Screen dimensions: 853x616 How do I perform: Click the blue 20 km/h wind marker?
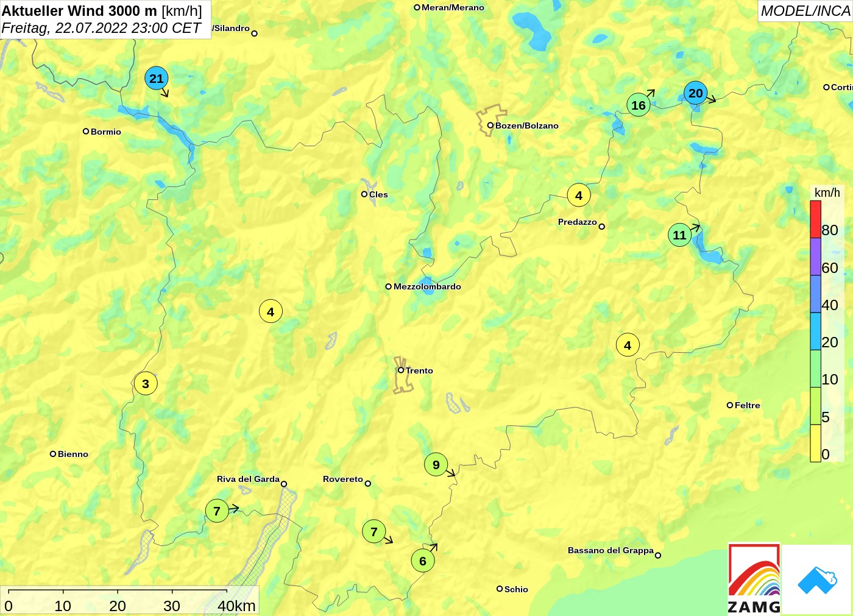coord(695,93)
